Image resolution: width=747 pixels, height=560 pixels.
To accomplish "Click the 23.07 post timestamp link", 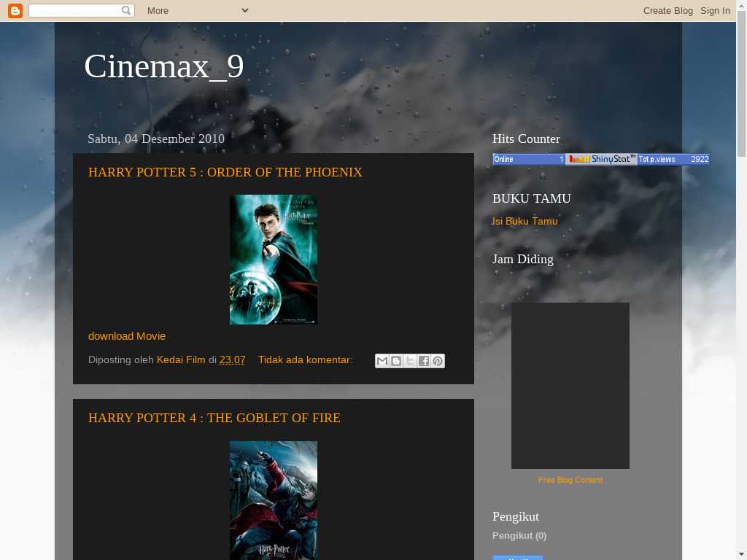I will pos(233,360).
